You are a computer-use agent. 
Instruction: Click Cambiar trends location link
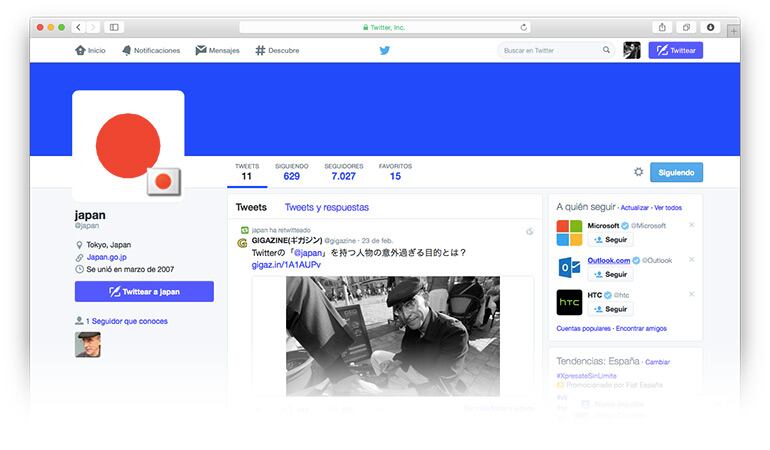point(658,362)
